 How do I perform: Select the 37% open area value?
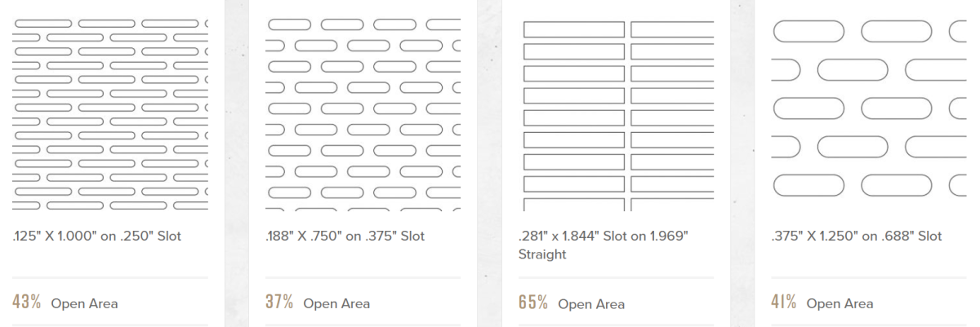(279, 303)
